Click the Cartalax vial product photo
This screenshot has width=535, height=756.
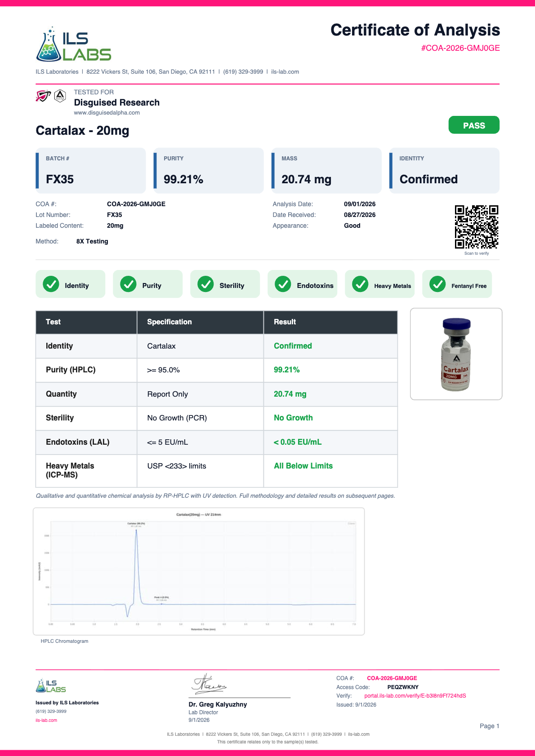tap(456, 354)
